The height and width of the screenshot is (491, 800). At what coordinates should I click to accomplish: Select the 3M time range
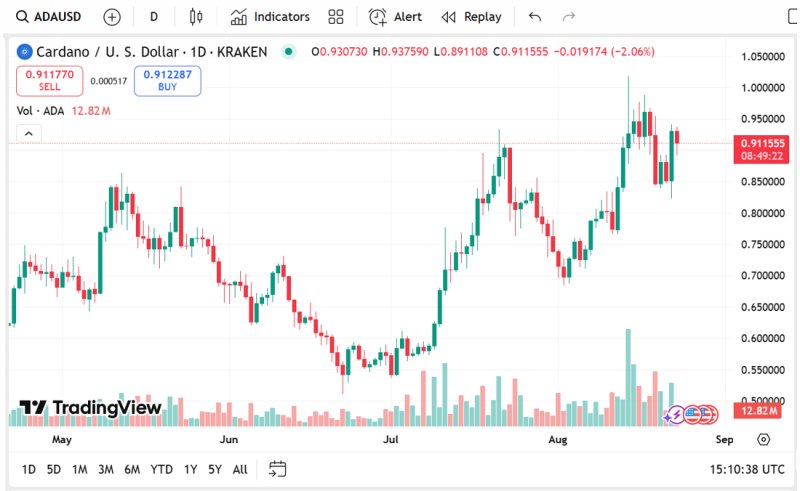pyautogui.click(x=106, y=469)
